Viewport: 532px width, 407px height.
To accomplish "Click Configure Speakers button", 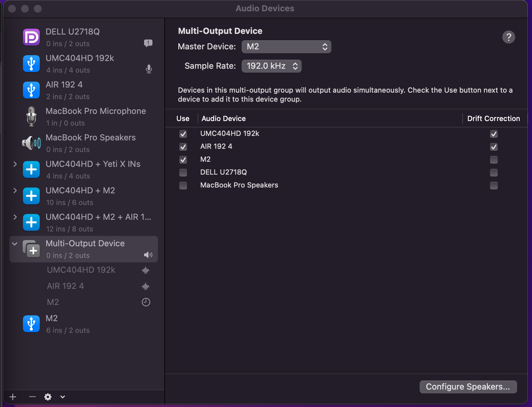I will [x=468, y=387].
